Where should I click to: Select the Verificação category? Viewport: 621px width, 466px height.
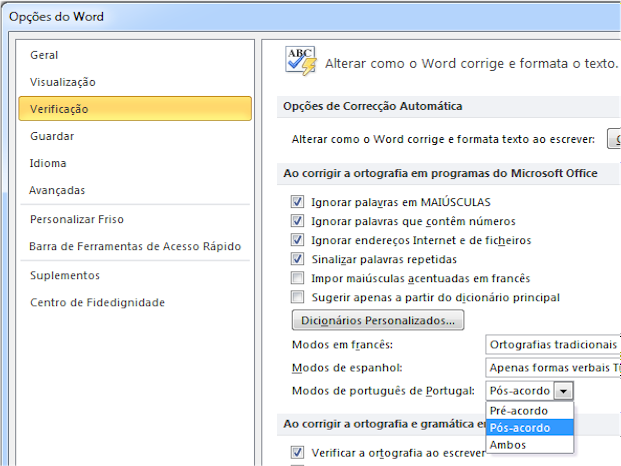pyautogui.click(x=135, y=108)
